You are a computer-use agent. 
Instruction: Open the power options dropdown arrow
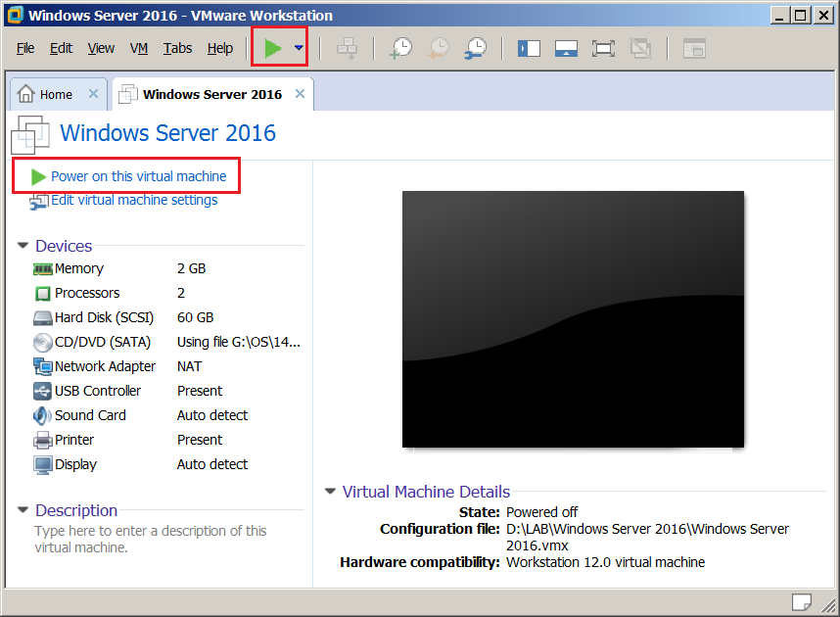point(299,48)
